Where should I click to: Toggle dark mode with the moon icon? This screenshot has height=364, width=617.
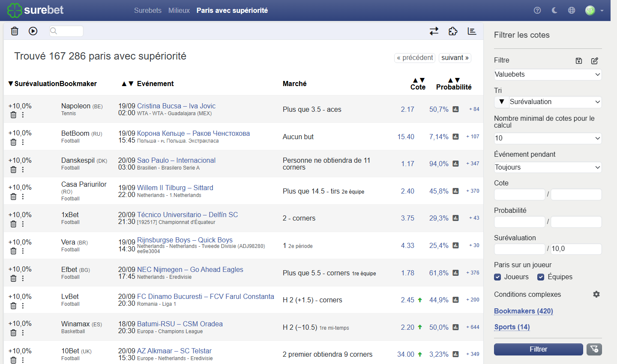[x=554, y=10]
